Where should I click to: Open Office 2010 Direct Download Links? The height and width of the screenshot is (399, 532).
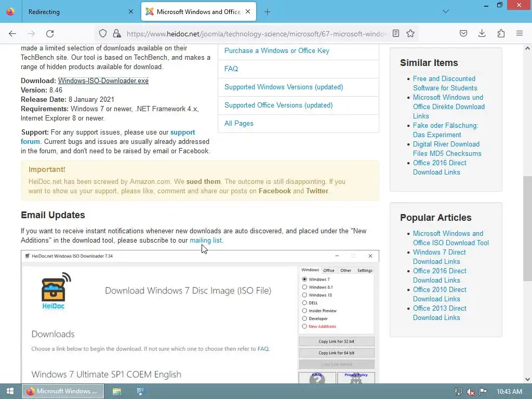coord(440,294)
